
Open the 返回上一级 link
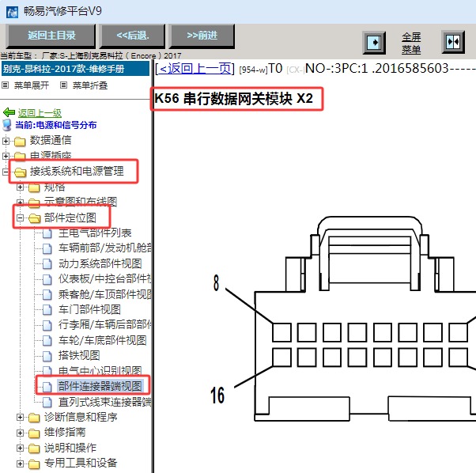(x=40, y=113)
